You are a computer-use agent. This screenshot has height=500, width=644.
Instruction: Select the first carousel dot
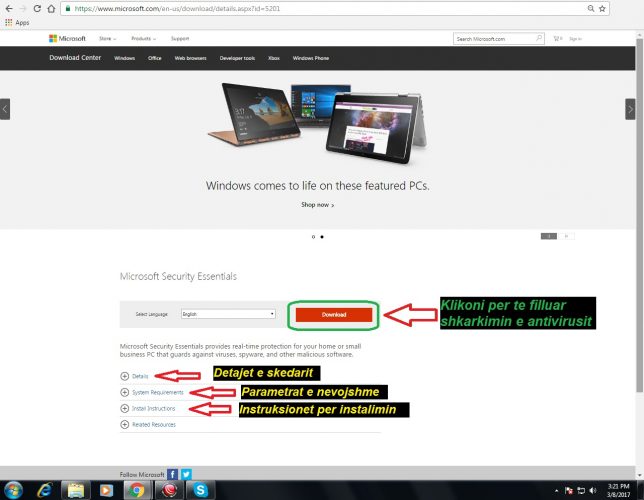tap(313, 237)
